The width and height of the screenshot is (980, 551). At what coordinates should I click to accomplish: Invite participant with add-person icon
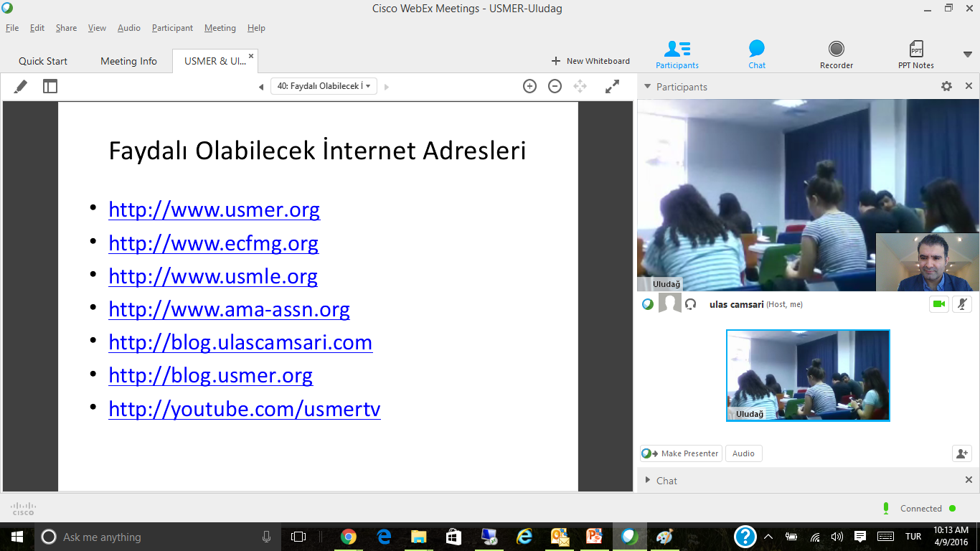click(961, 453)
